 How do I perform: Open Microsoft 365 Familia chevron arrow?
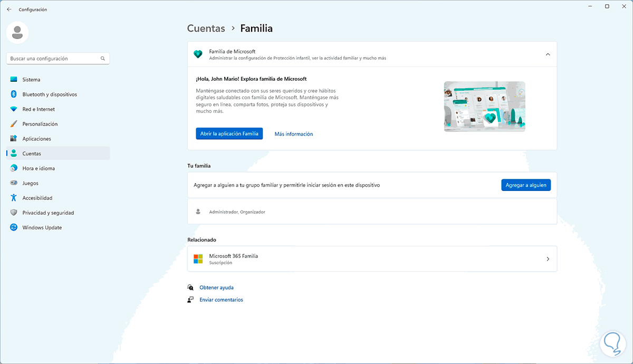548,259
